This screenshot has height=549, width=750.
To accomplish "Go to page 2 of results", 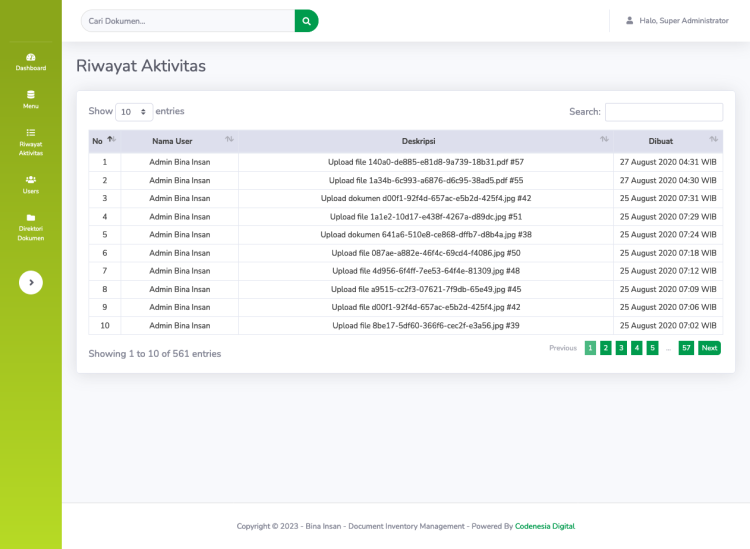I will click(606, 348).
